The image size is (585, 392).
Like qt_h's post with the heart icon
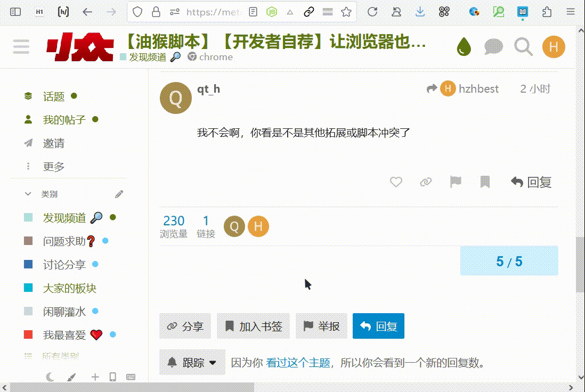point(396,182)
